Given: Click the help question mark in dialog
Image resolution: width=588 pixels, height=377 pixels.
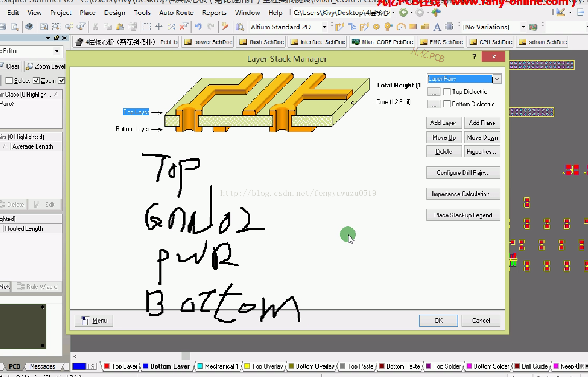Looking at the screenshot, I should [474, 57].
